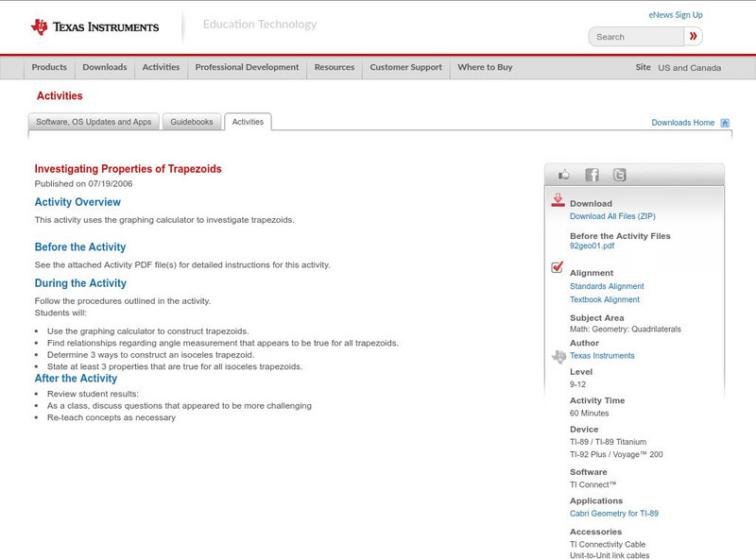Click the red Activities page heading
The width and height of the screenshot is (756, 559).
click(x=60, y=96)
